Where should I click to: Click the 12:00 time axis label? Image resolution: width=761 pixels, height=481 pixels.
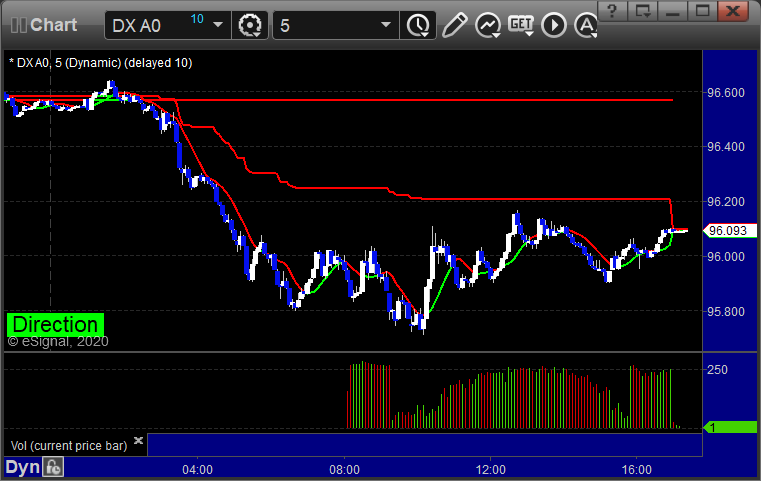point(491,470)
